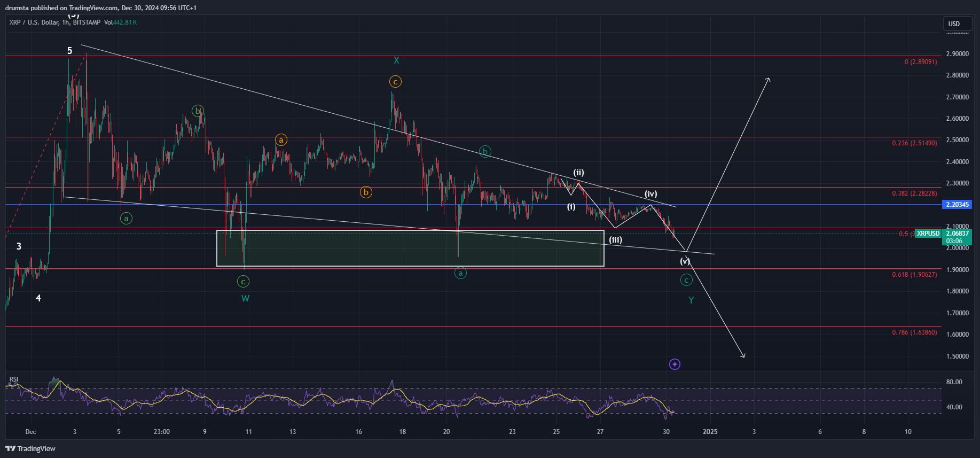Click the blue 2.20345 price label
The height and width of the screenshot is (458, 980).
957,205
